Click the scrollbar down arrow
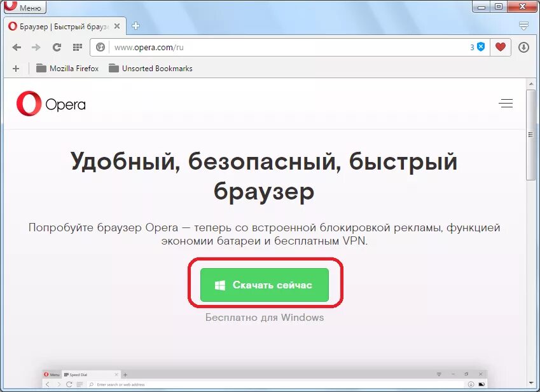Screen dimensions: 540x392 click(x=530, y=382)
